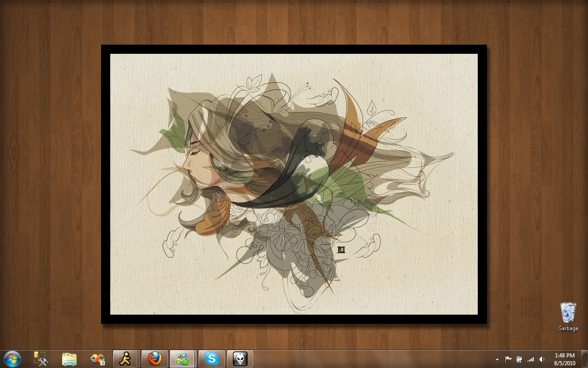
Task: Open Windows Explorer from the taskbar
Action: tap(69, 359)
